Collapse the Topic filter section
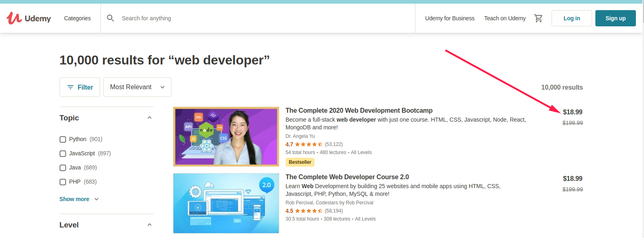The image size is (644, 238). pos(150,118)
